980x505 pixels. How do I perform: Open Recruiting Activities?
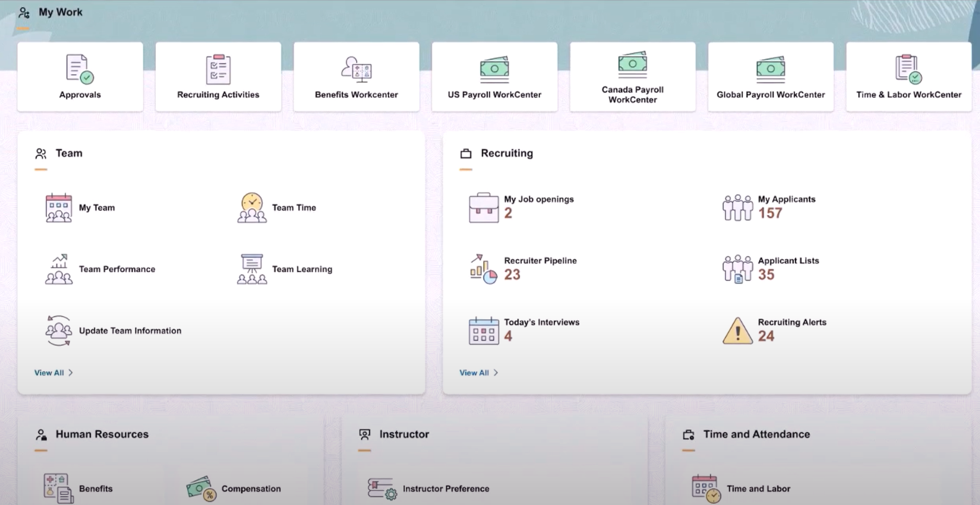coord(218,77)
